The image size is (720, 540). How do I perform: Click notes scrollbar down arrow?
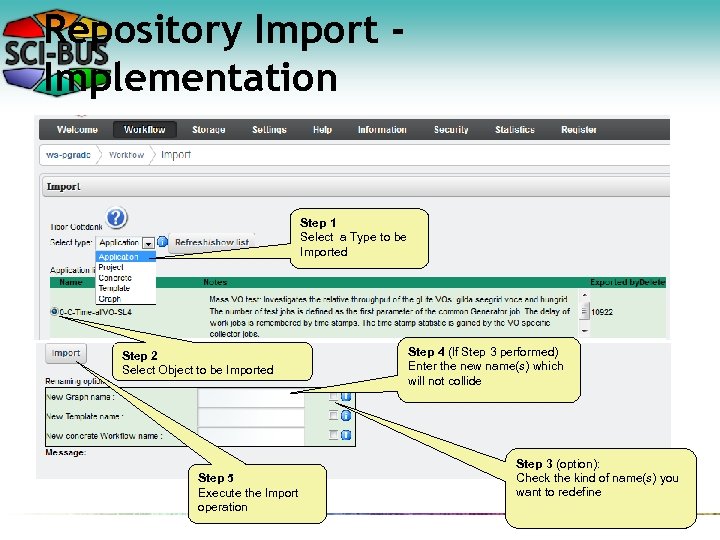coord(584,331)
